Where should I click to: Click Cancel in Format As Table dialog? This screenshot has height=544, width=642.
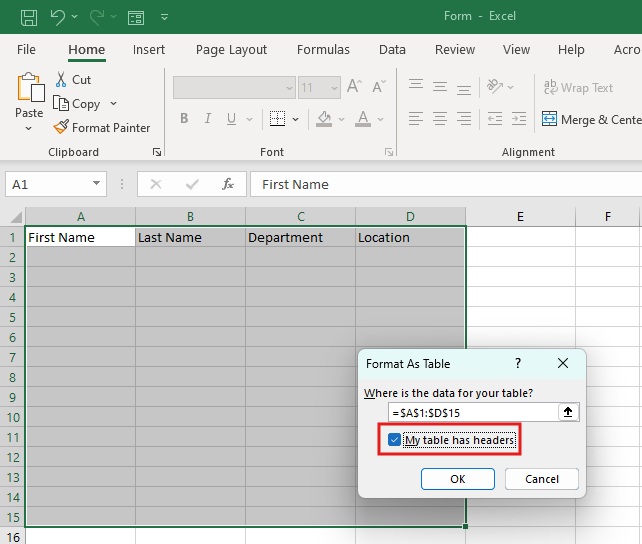(x=542, y=479)
